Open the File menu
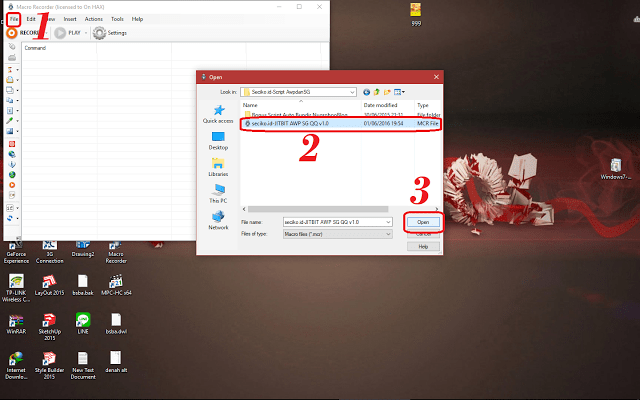 pyautogui.click(x=13, y=18)
